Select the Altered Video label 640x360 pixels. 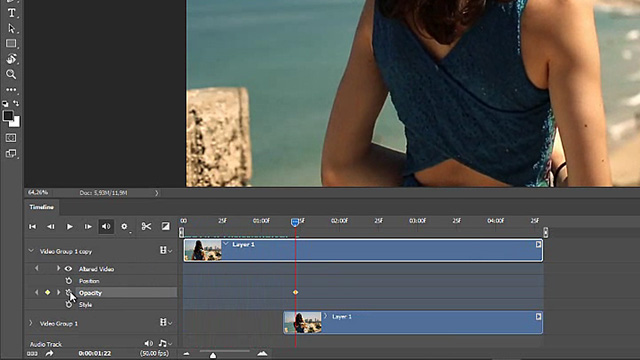pos(96,269)
